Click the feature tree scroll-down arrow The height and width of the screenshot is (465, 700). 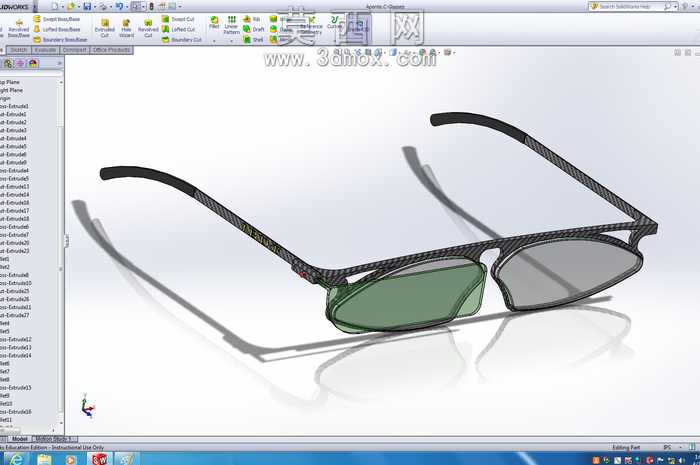point(61,423)
